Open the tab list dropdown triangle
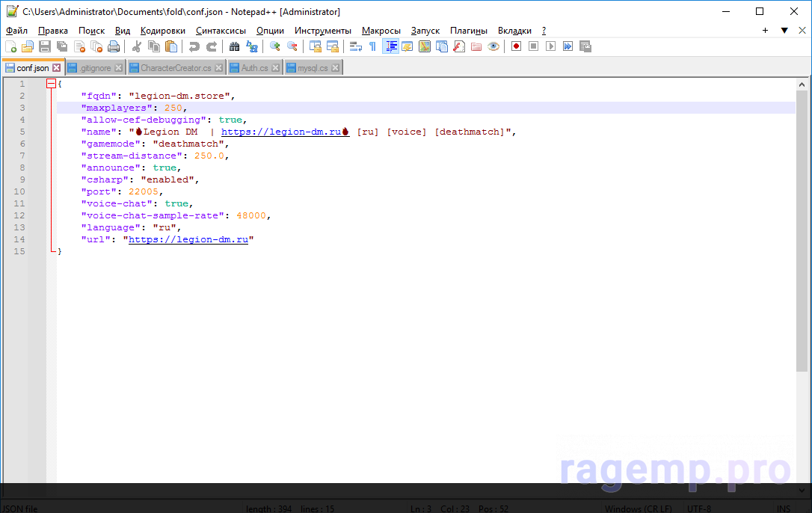Image resolution: width=812 pixels, height=513 pixels. point(784,31)
